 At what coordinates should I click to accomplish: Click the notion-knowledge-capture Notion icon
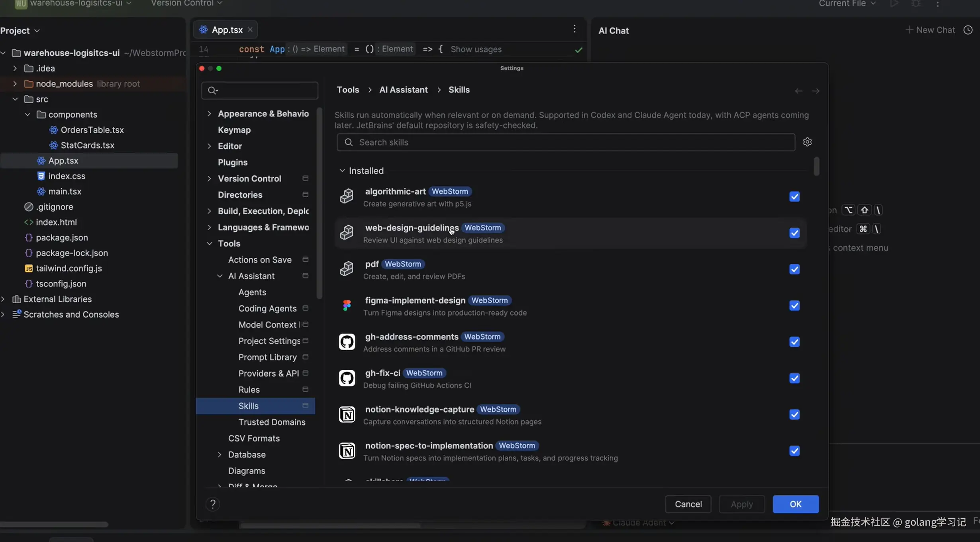[x=347, y=414]
